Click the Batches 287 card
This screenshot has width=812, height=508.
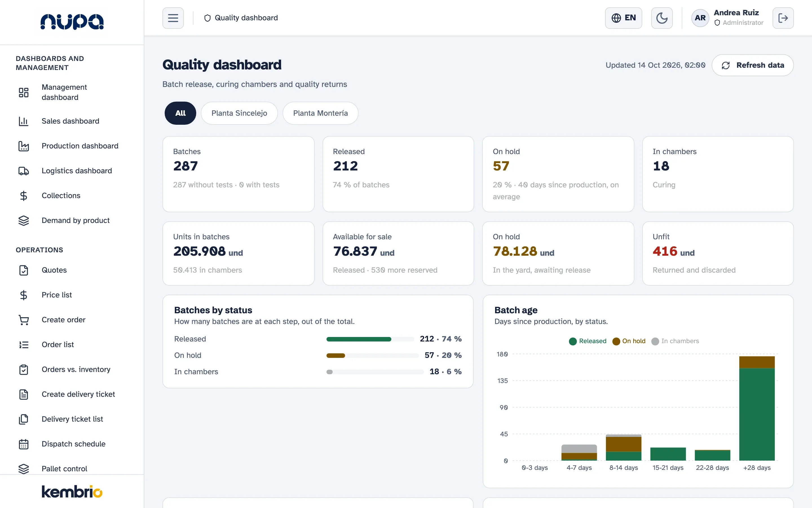(238, 174)
